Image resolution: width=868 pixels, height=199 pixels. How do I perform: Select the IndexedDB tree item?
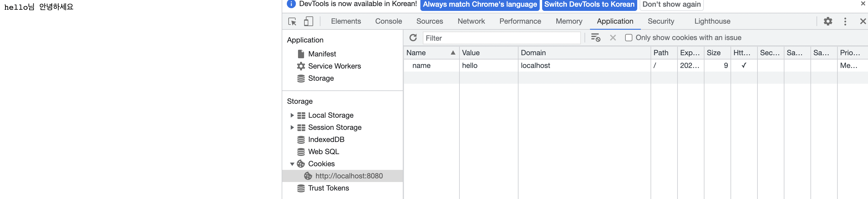tap(326, 140)
